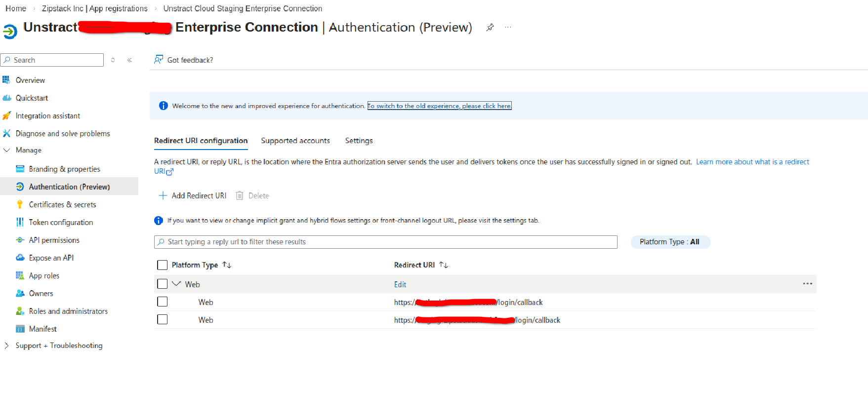Image resolution: width=868 pixels, height=420 pixels.
Task: Click the reply url filter field
Action: 386,242
